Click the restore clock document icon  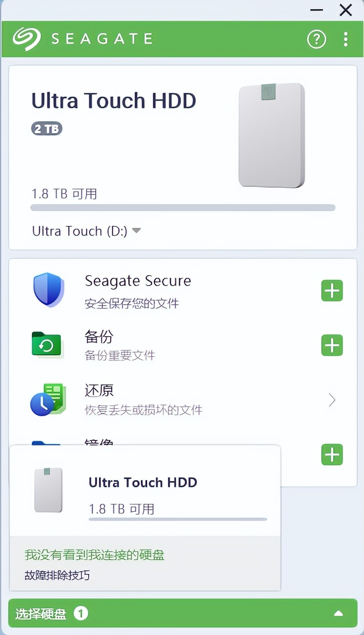click(48, 399)
